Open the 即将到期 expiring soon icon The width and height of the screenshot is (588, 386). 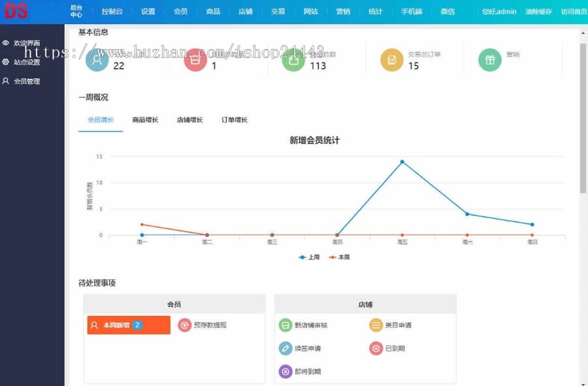286,371
